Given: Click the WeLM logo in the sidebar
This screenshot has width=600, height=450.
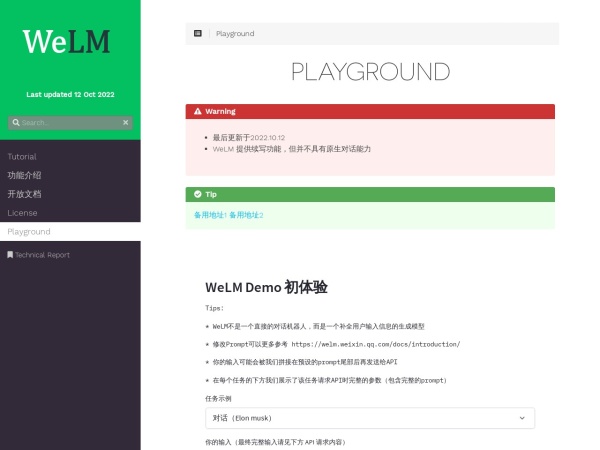Looking at the screenshot, I should pyautogui.click(x=67, y=42).
